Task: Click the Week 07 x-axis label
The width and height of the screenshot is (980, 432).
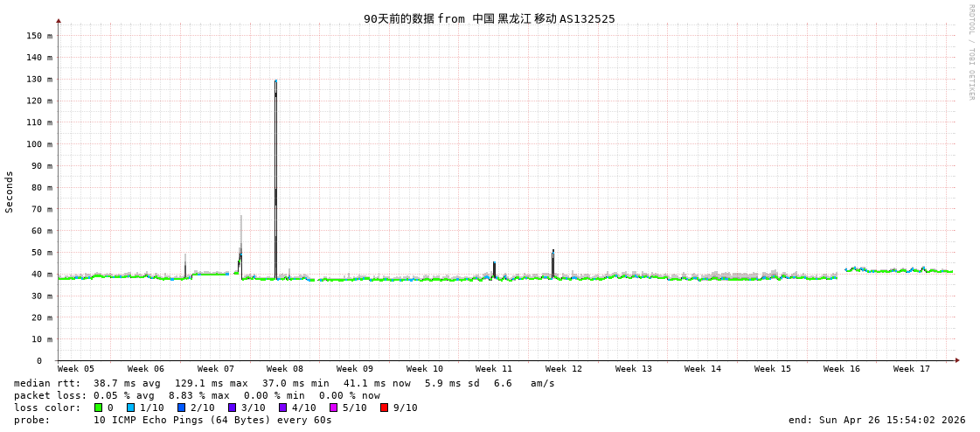Action: [x=216, y=369]
